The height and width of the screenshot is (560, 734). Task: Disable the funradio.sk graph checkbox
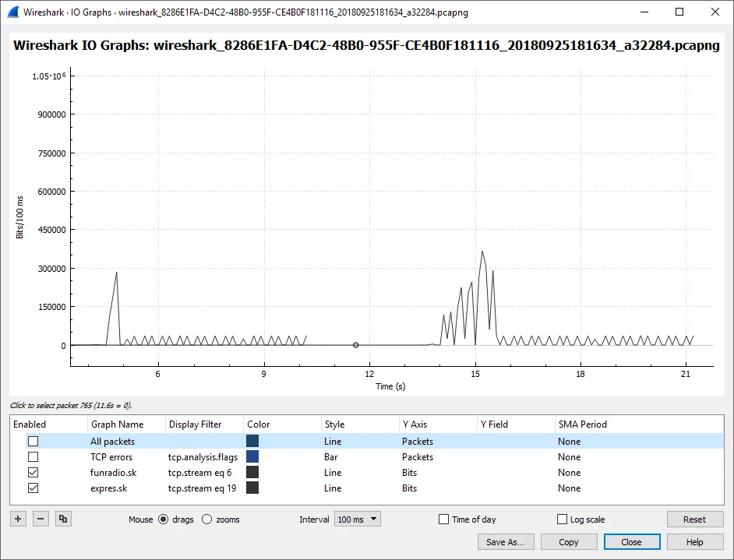coord(33,473)
